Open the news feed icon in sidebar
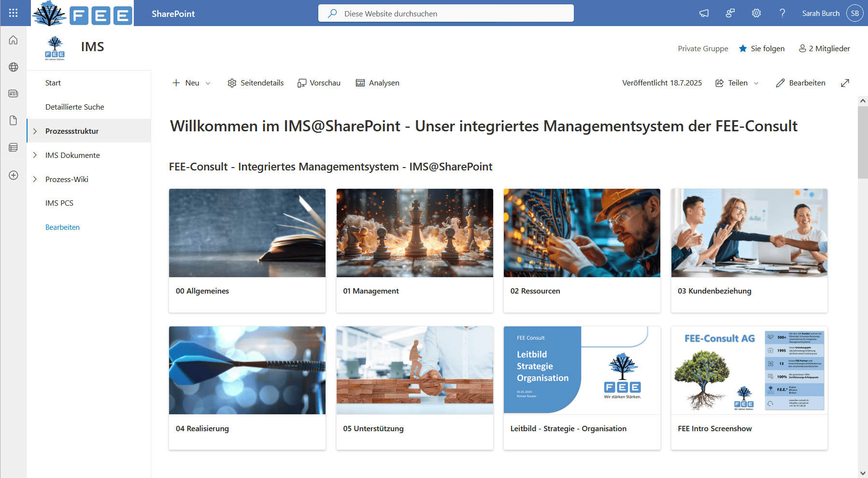The image size is (868, 478). click(x=13, y=94)
